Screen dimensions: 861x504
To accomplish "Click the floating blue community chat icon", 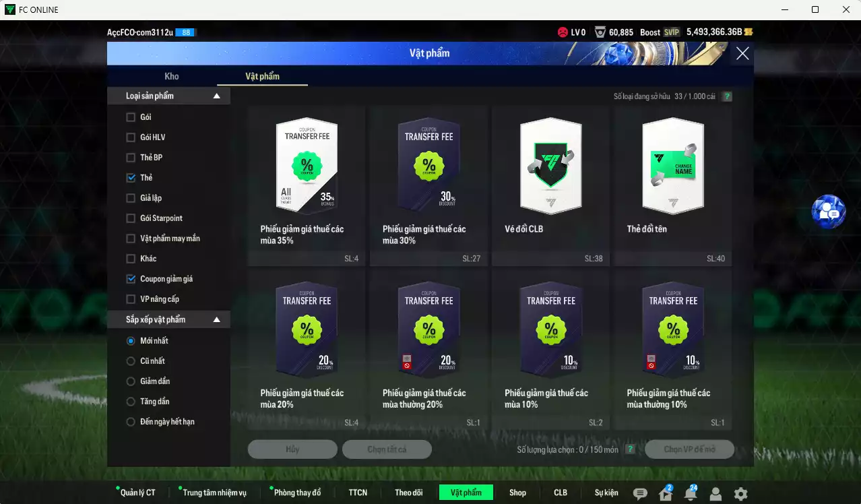I will [x=828, y=212].
